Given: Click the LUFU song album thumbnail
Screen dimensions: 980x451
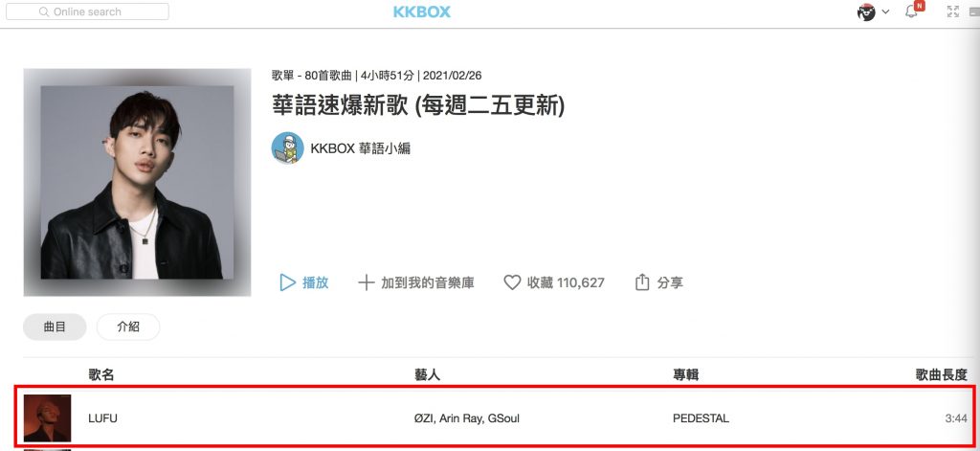Looking at the screenshot, I should pyautogui.click(x=47, y=417).
